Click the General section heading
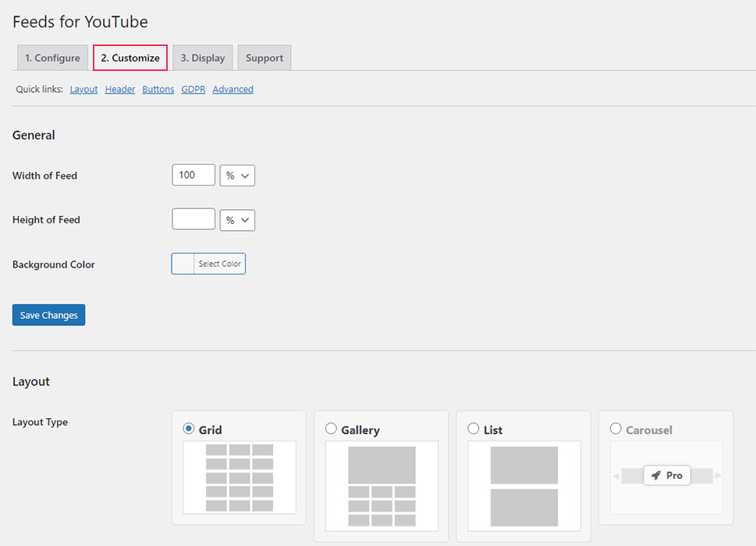This screenshot has height=546, width=756. 34,135
